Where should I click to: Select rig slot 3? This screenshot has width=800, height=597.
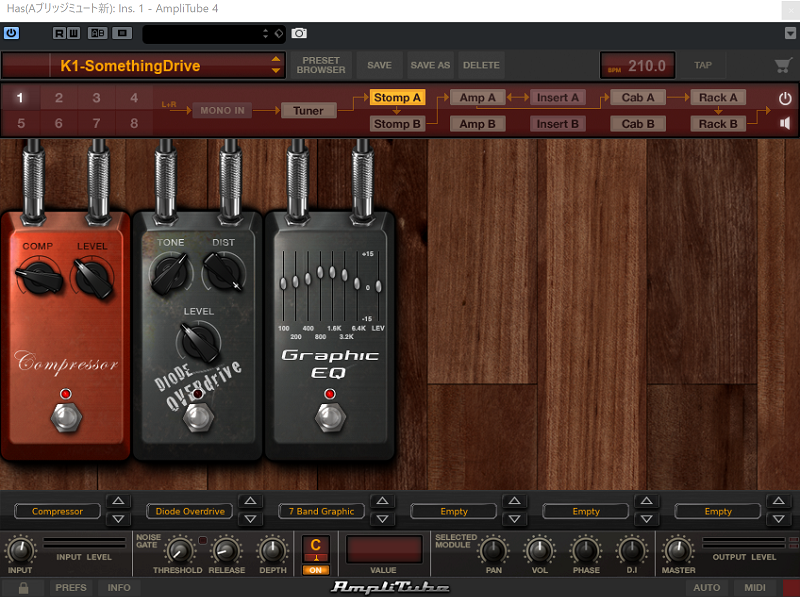pos(96,97)
